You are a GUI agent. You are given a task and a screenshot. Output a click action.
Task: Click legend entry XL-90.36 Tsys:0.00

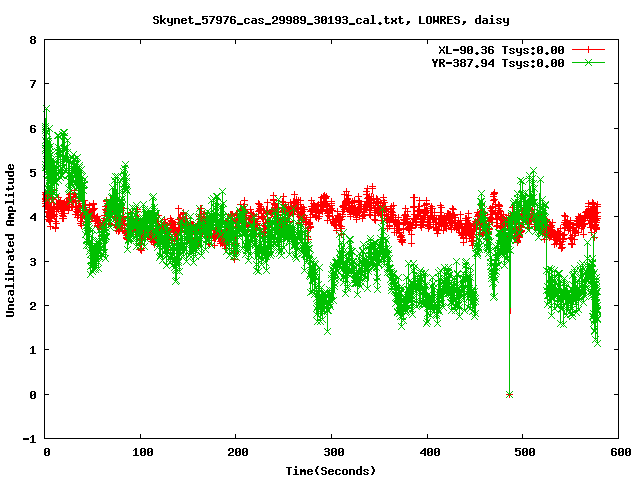tap(502, 50)
